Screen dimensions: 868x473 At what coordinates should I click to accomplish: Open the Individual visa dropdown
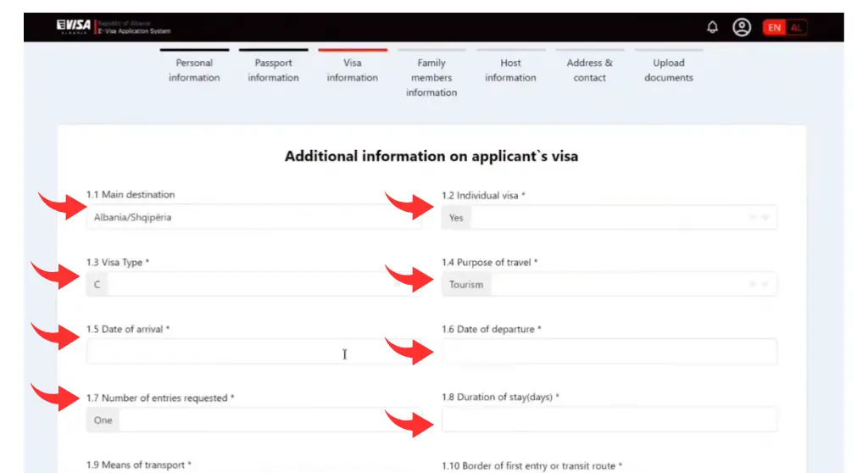pyautogui.click(x=609, y=218)
